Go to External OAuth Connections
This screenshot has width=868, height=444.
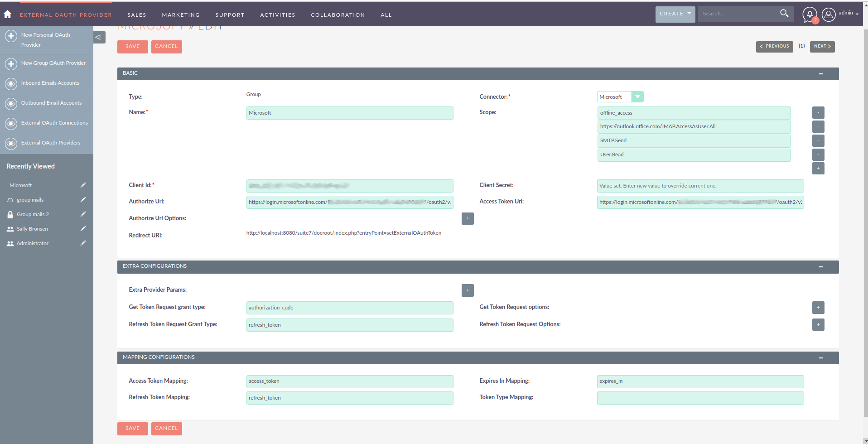pos(54,123)
